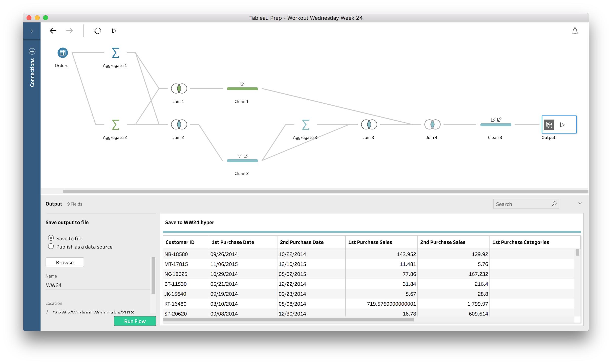Click the preview table horizontal scrollbar
The height and width of the screenshot is (364, 612).
288,320
